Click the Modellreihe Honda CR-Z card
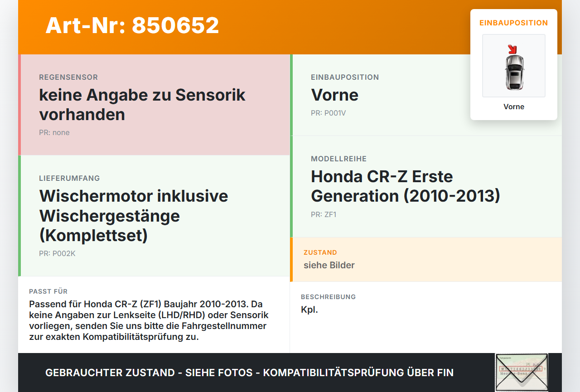The height and width of the screenshot is (392, 580). click(x=426, y=186)
